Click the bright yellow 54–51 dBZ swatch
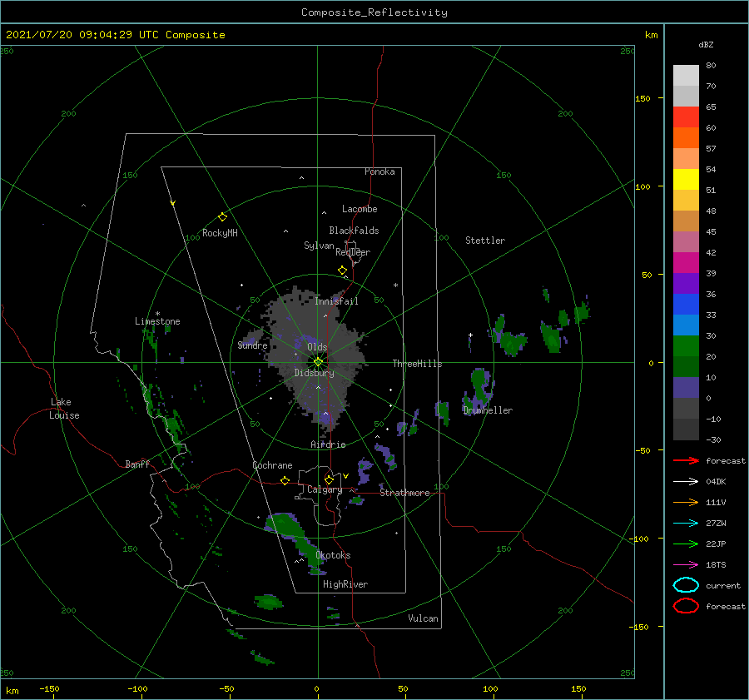Image resolution: width=749 pixels, height=700 pixels. (x=686, y=180)
